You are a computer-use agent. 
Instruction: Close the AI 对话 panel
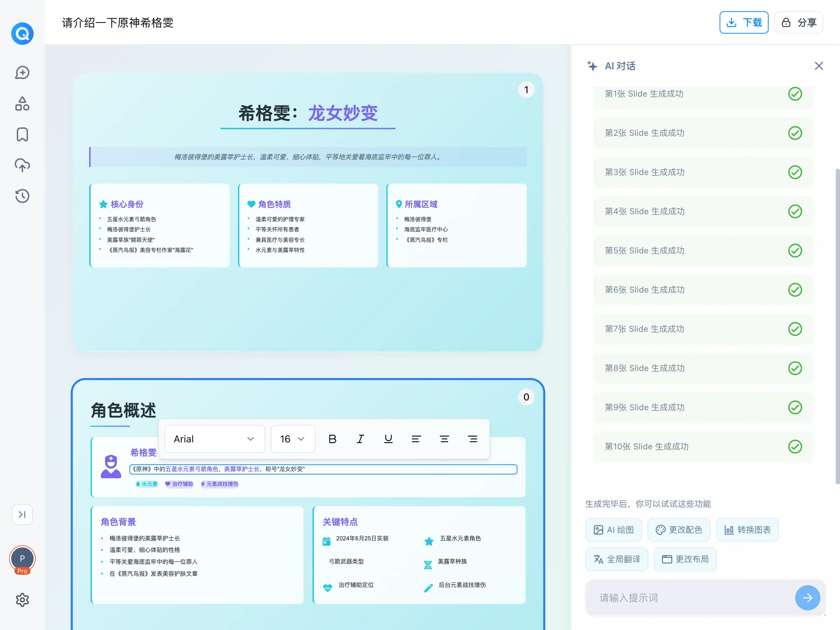click(819, 66)
